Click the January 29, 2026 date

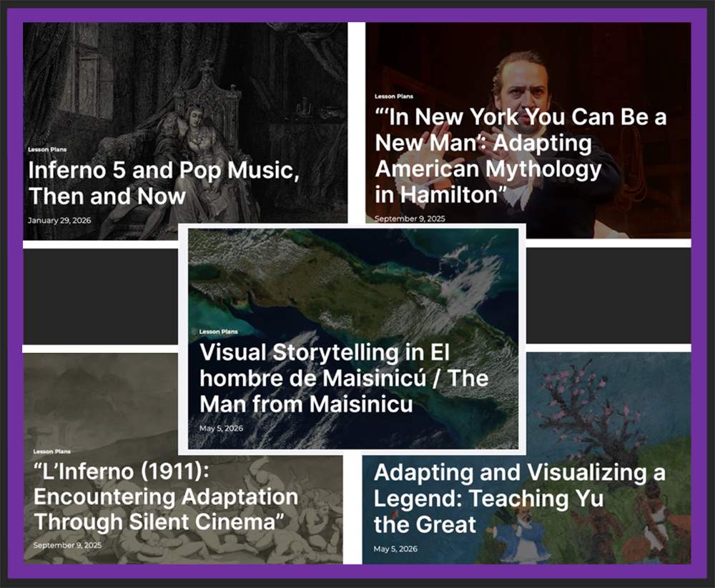tap(59, 221)
